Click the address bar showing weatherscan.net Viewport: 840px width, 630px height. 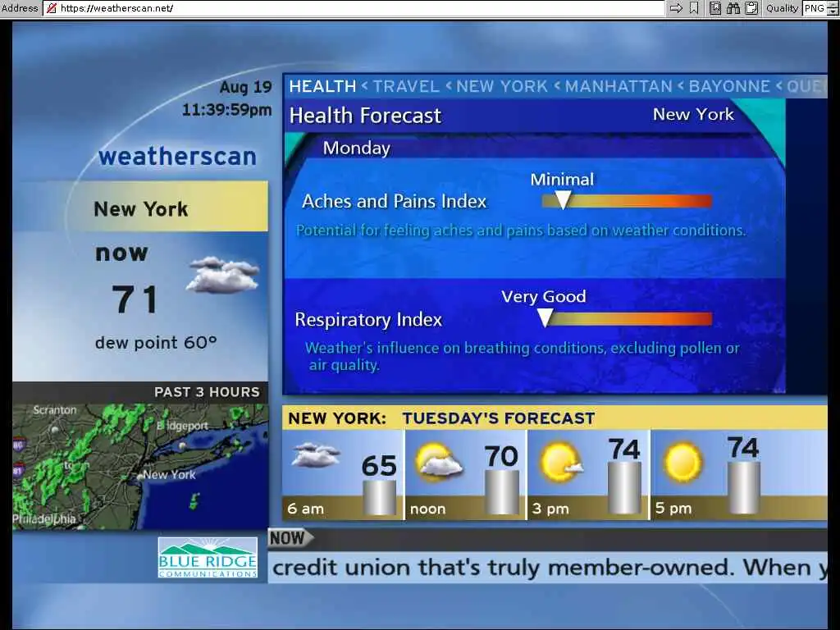[354, 8]
